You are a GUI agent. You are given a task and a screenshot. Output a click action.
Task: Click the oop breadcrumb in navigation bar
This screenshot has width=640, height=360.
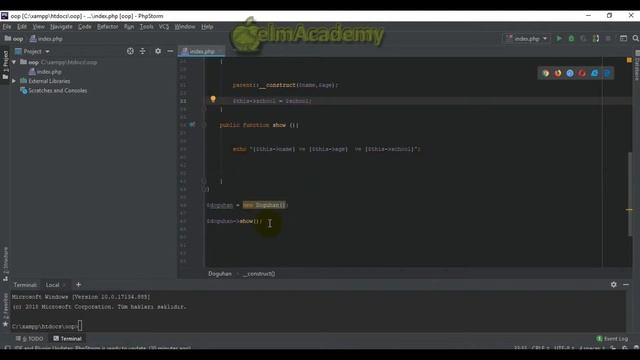pos(14,39)
